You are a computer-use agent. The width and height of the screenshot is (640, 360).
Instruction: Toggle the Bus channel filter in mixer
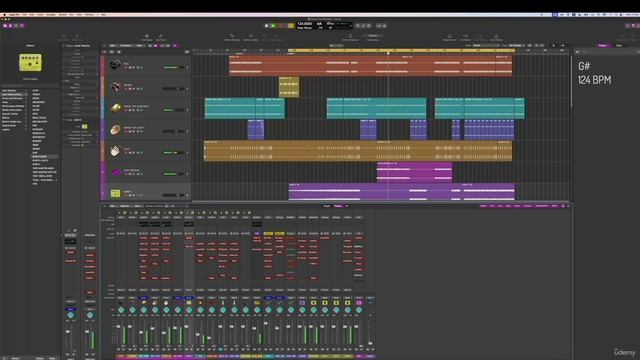coord(509,206)
